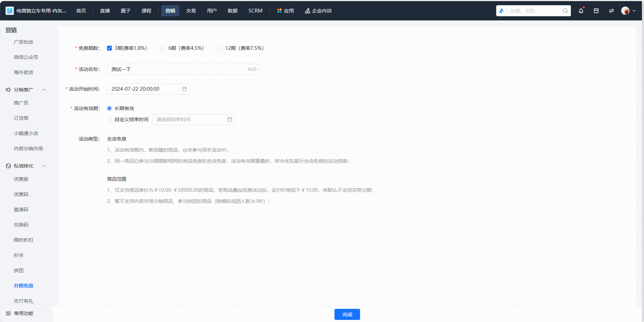Screen dimensions: 644x322
Task: Open the SCRM menu
Action: point(256,11)
